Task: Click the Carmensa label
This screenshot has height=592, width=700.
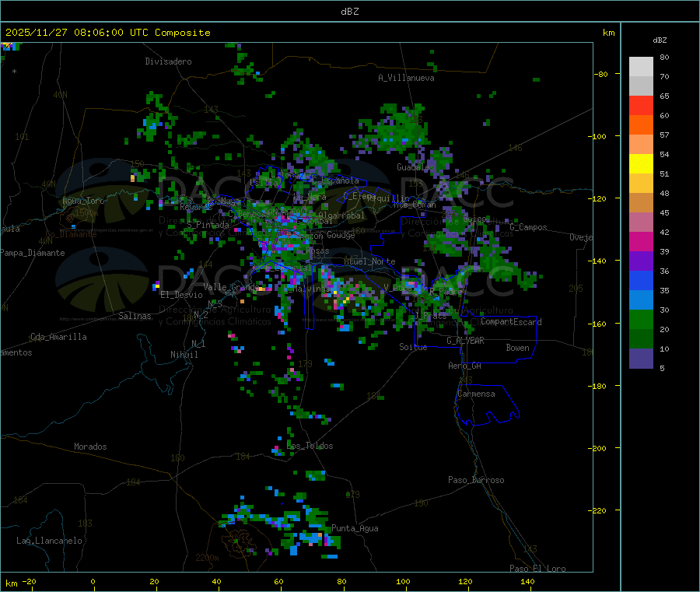Action: click(476, 394)
